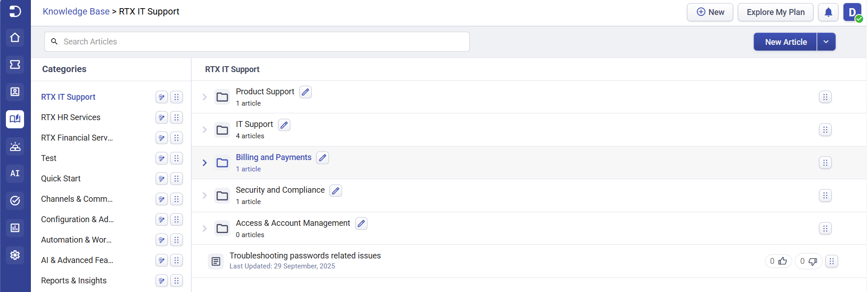
Task: Edit the Product Support folder name
Action: coord(306,92)
